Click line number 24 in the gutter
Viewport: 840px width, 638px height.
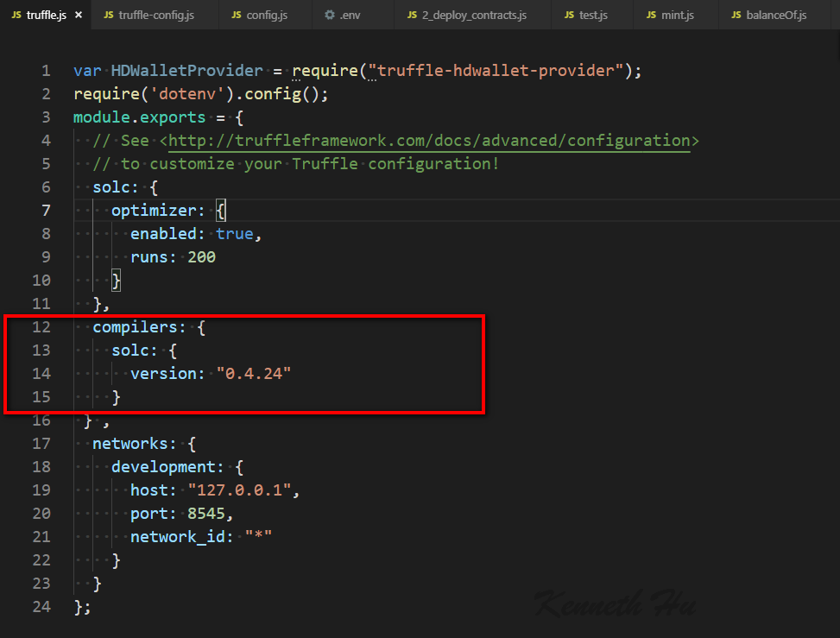(41, 606)
